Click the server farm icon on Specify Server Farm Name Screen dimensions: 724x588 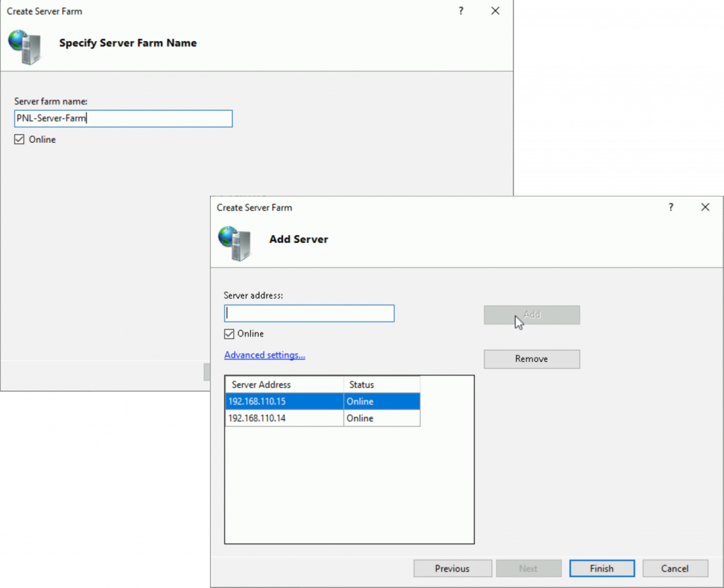26,48
